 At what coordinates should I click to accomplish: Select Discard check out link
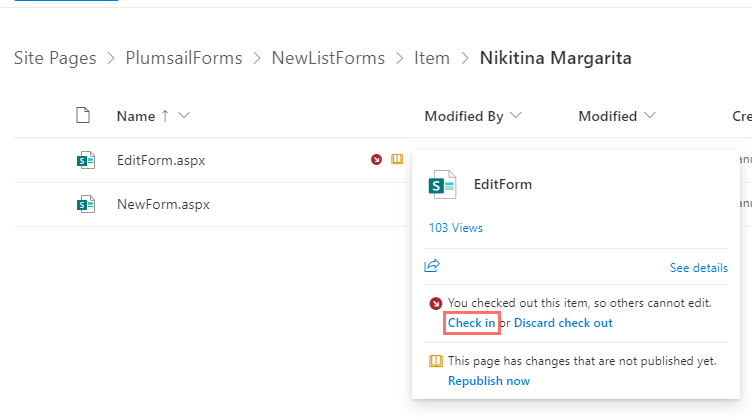(x=563, y=323)
